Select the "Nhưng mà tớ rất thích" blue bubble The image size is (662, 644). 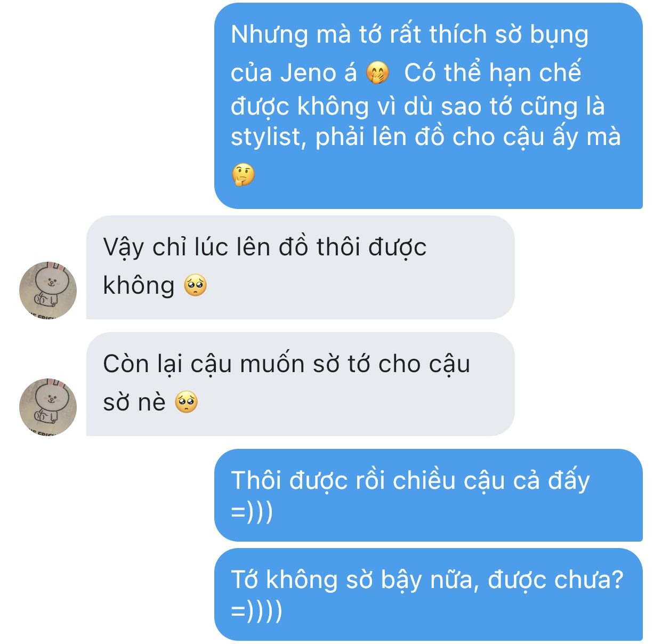click(429, 106)
